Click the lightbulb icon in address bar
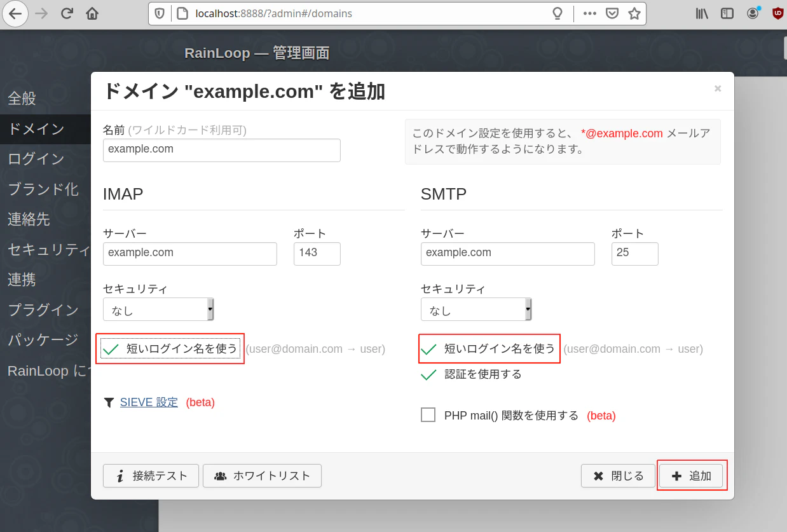Screen dimensions: 787x532 [x=558, y=13]
